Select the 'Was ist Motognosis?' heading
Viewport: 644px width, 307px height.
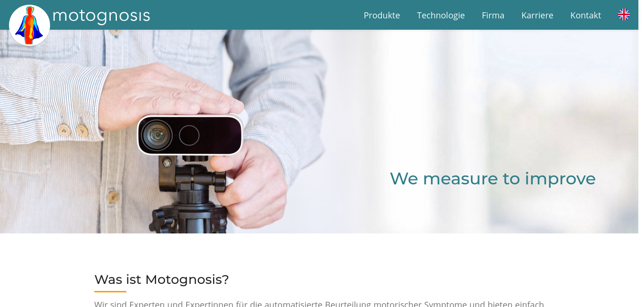click(x=162, y=279)
